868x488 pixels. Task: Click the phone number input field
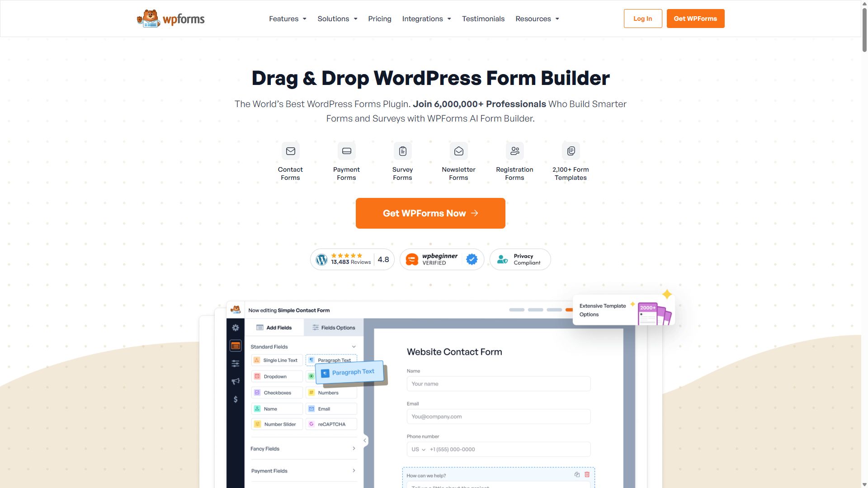point(499,449)
